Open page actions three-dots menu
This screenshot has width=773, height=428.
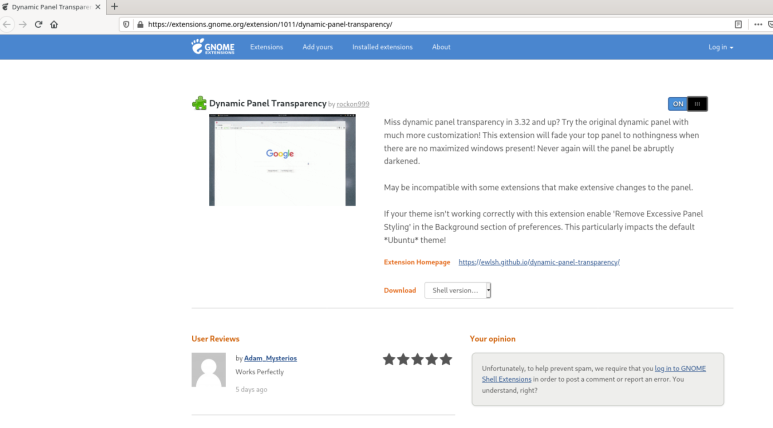pyautogui.click(x=758, y=24)
